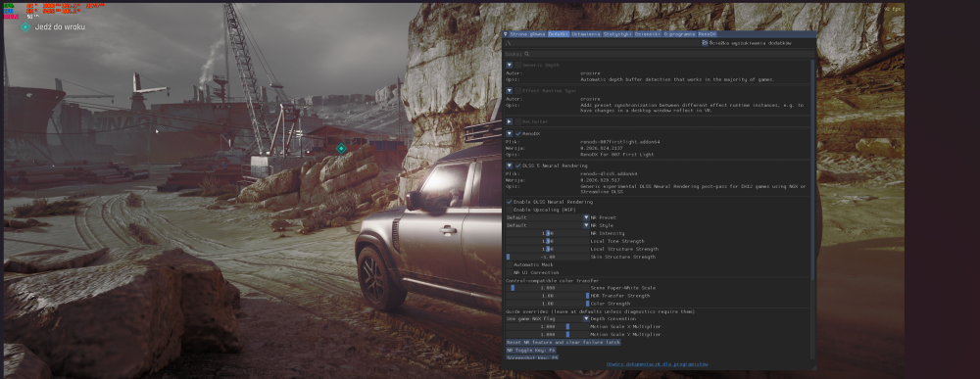
Task: Open the Otwórz dokumentację dla programistów link
Action: point(657,364)
